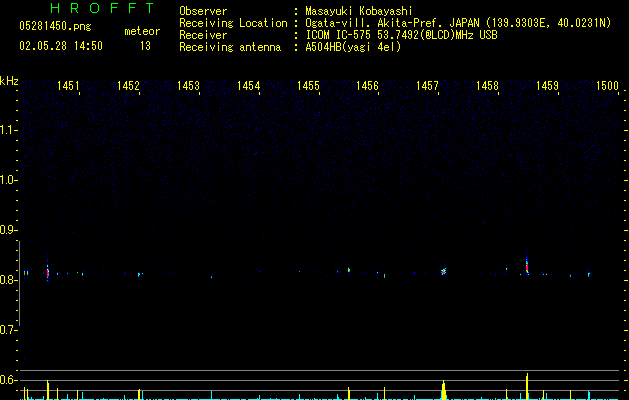This screenshot has width=629, height=400.
Task: Click the 1452 time axis label
Action: tap(128, 85)
